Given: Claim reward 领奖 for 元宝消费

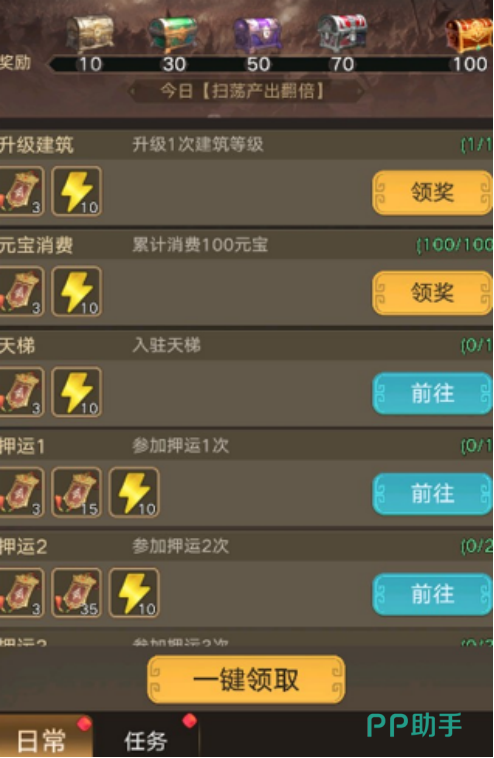Looking at the screenshot, I should [432, 292].
